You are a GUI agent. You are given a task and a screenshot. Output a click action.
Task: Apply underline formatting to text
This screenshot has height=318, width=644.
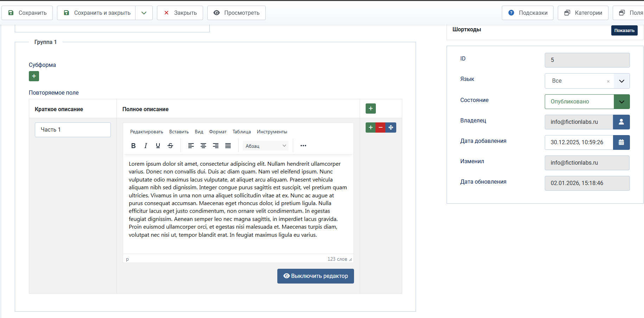(158, 146)
